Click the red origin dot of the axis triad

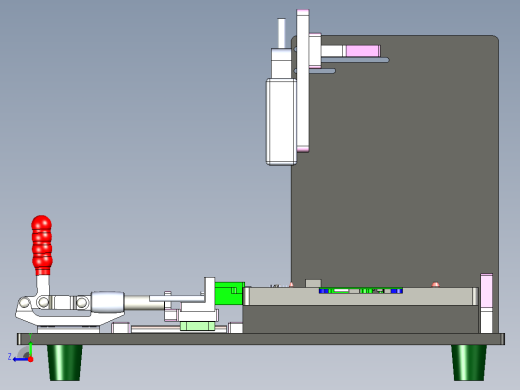click(x=30, y=359)
